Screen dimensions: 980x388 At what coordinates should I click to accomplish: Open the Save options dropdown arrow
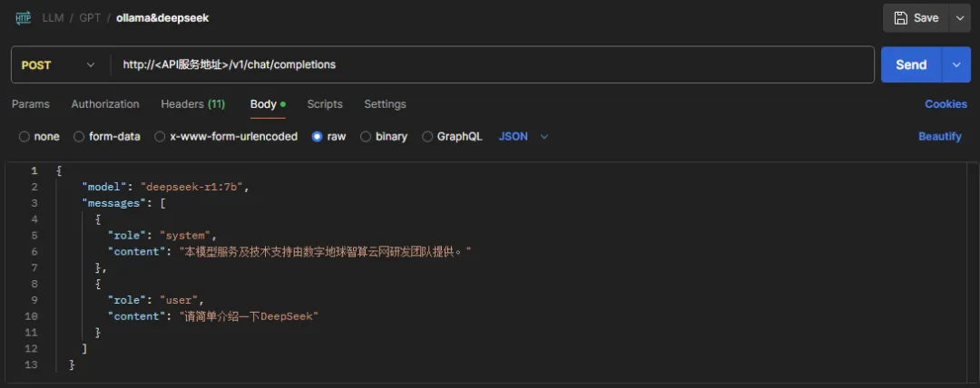point(959,18)
